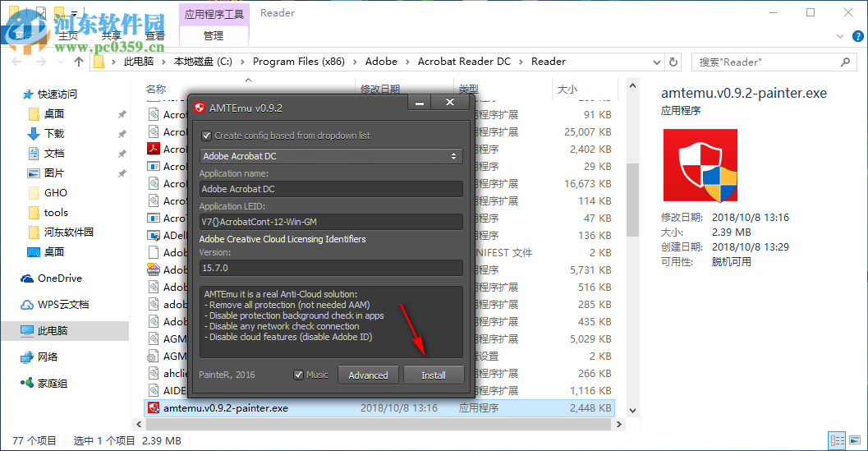The height and width of the screenshot is (451, 868).
Task: Open pinned 文档 folder in navigation pane
Action: tap(54, 154)
